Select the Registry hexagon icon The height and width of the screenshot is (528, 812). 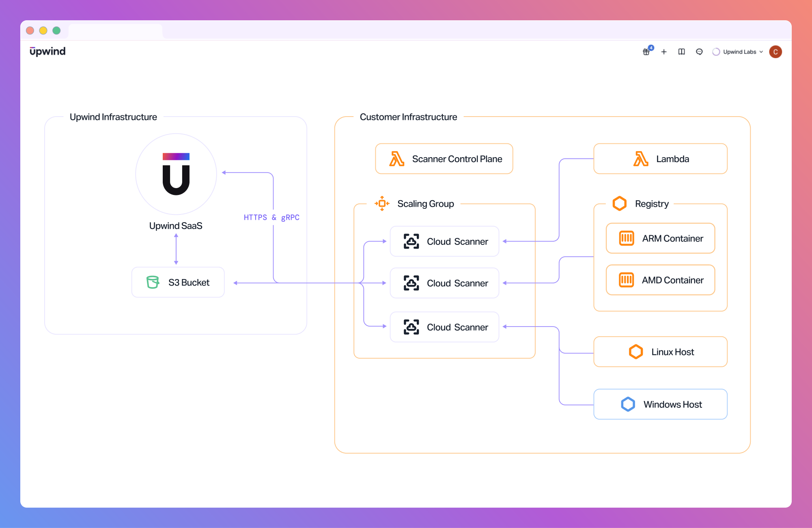(x=620, y=203)
